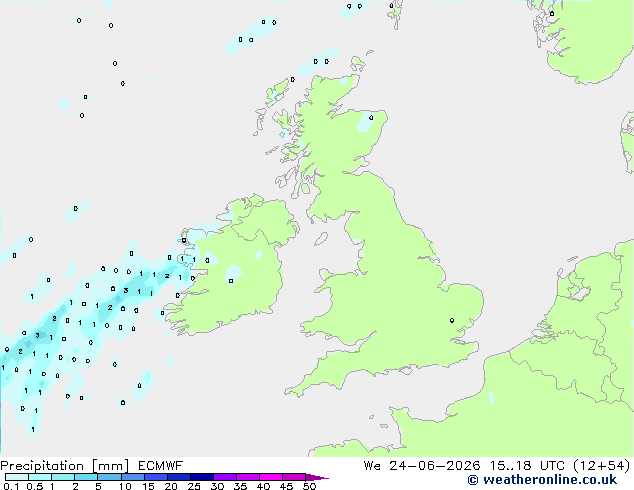
Task: Click the over-50 mm legend arrow tip
Action: 317,477
